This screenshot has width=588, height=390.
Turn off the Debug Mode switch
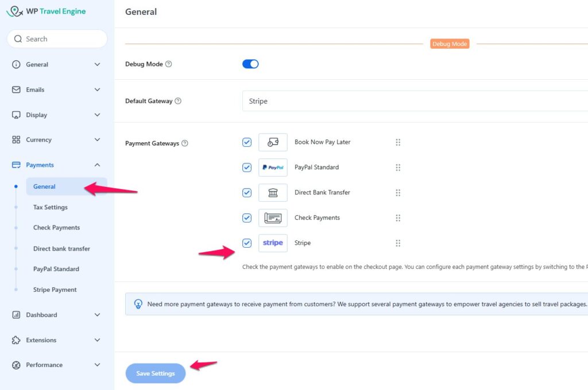[250, 64]
